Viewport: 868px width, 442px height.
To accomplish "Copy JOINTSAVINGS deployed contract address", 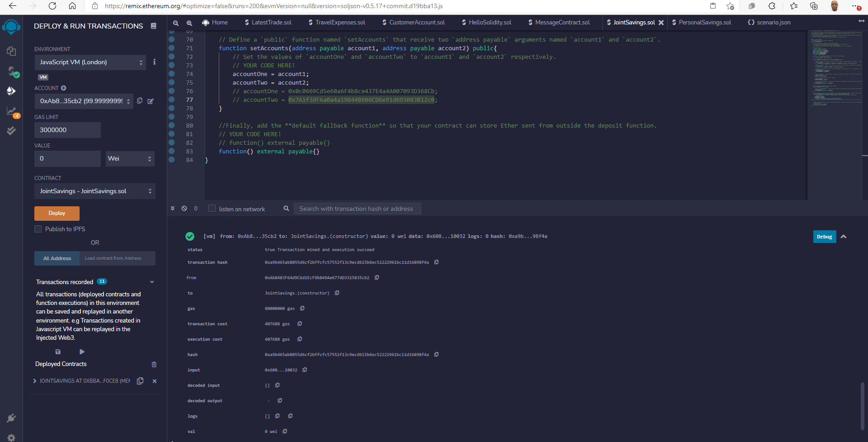I will [x=140, y=381].
